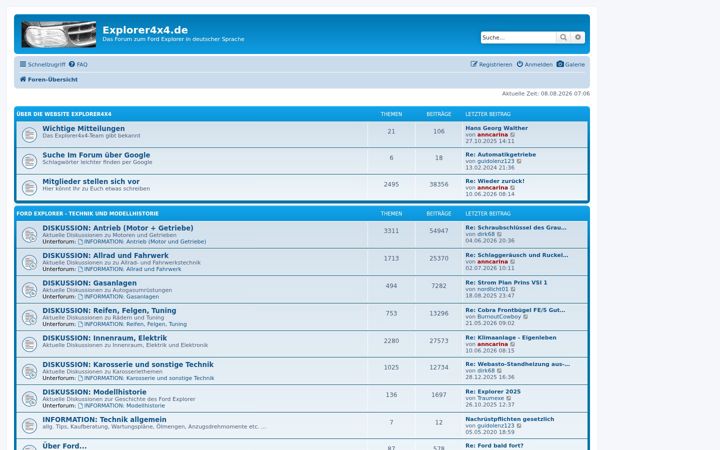
Task: Open DISKUSSION: Allrad und Fahrwerk forum
Action: [106, 255]
